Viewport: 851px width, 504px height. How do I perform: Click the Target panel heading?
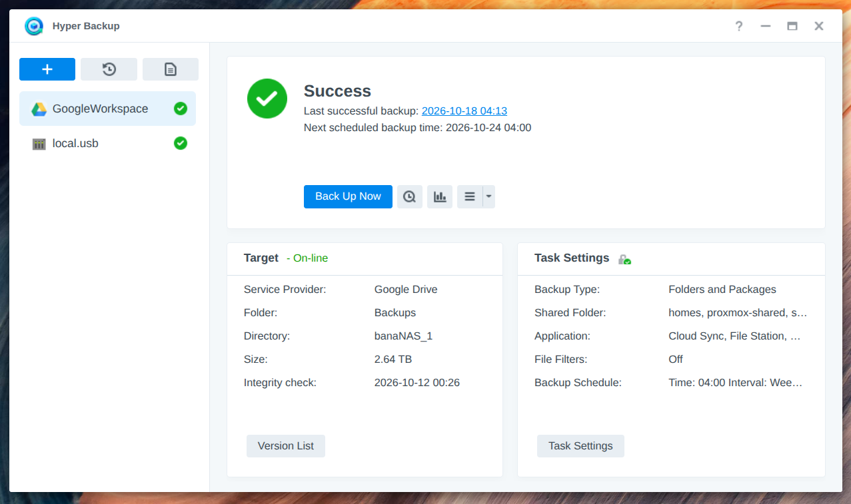click(261, 258)
